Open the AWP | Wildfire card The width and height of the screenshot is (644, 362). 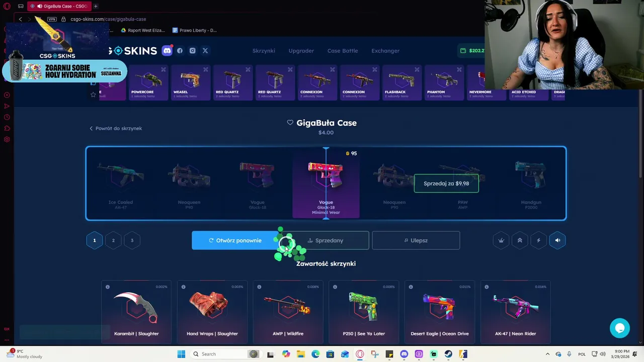pyautogui.click(x=288, y=313)
